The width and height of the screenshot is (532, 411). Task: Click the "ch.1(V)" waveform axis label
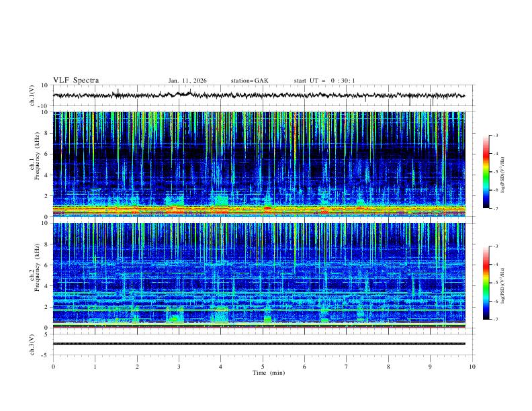(32, 95)
